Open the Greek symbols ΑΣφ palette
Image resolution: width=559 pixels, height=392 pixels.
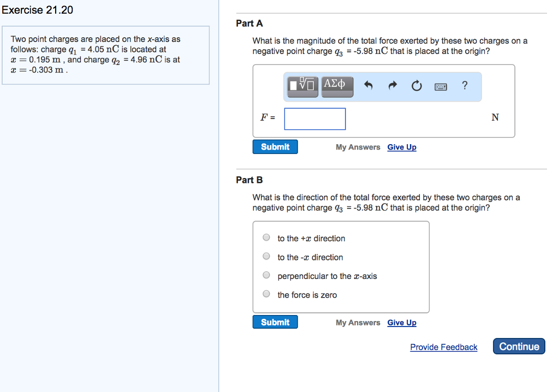pos(337,85)
